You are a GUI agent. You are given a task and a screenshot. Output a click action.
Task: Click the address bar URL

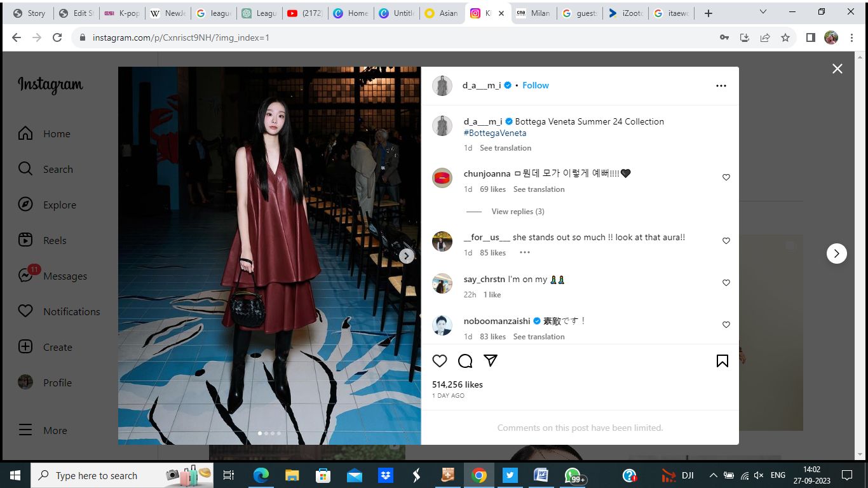point(181,37)
